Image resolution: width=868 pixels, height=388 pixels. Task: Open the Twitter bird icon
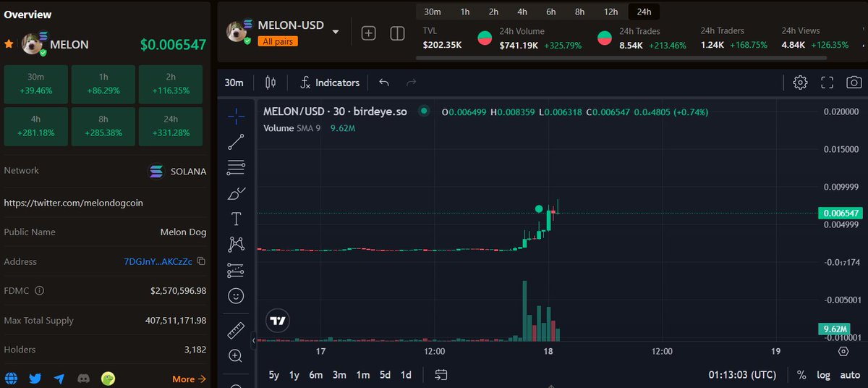coord(35,379)
